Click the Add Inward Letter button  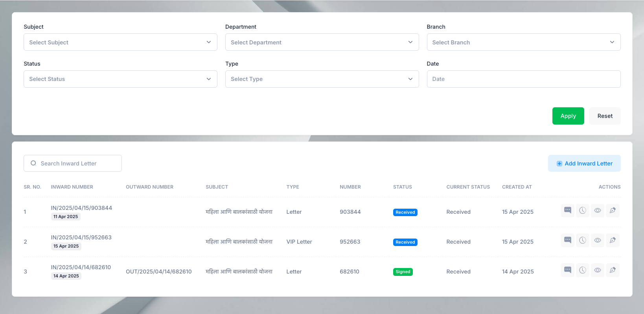[584, 163]
